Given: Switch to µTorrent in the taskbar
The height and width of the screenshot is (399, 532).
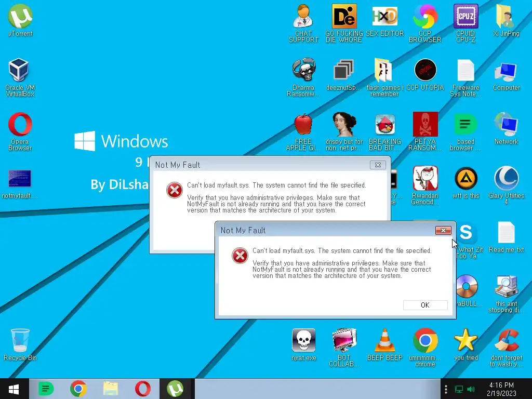Looking at the screenshot, I should (175, 389).
